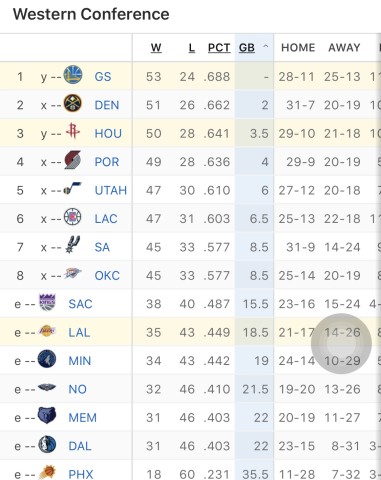
Task: Open the LAL team link
Action: tap(79, 332)
